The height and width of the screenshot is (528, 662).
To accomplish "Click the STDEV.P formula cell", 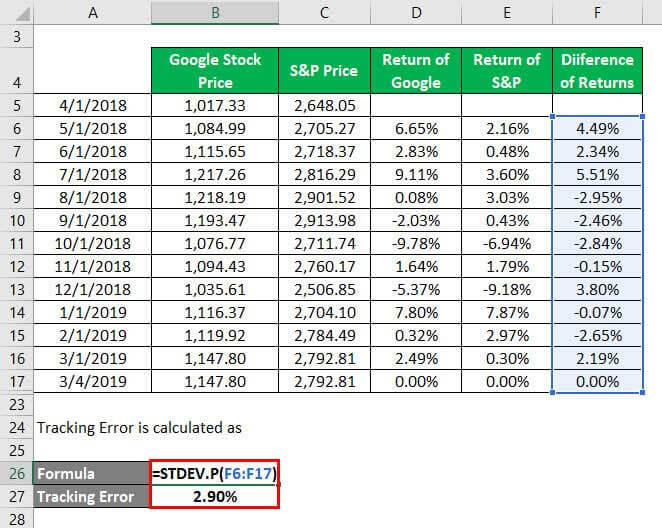I will 214,474.
